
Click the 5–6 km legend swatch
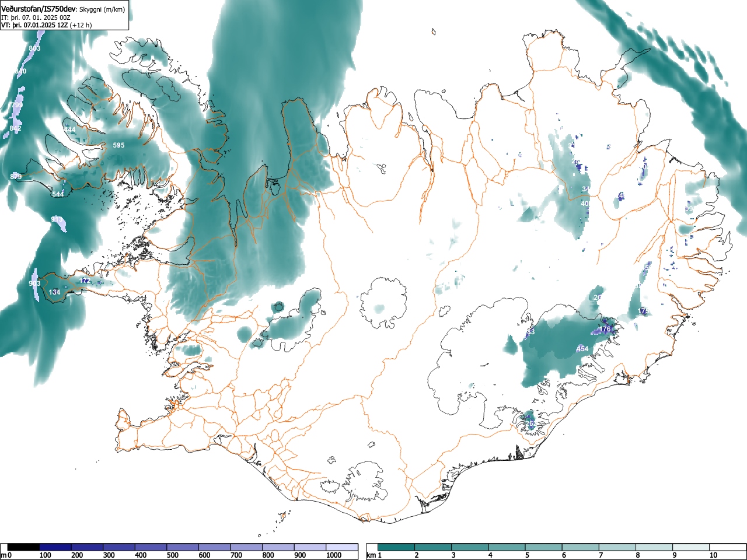pyautogui.click(x=543, y=547)
